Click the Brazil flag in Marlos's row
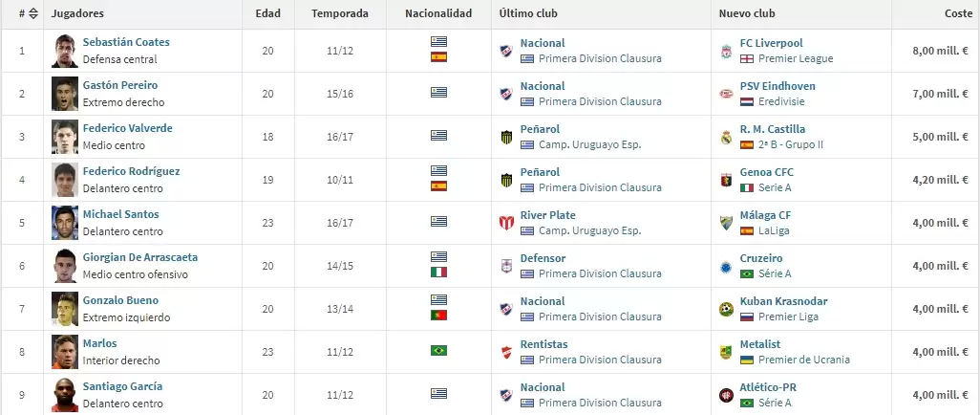Viewport: 980px width, 415px height. 438,352
